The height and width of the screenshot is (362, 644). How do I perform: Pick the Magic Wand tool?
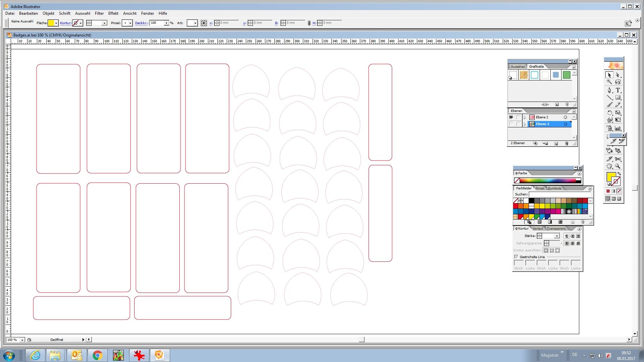pyautogui.click(x=609, y=82)
